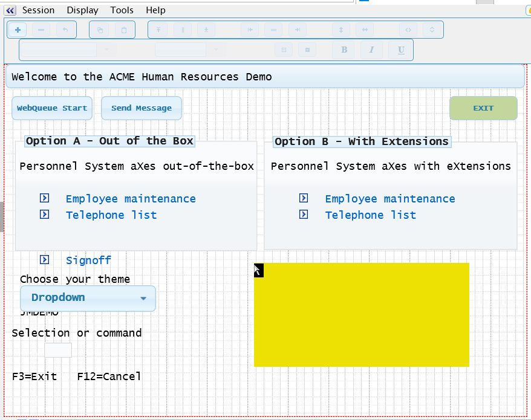The width and height of the screenshot is (531, 420).
Task: Open the Session menu
Action: coord(38,10)
